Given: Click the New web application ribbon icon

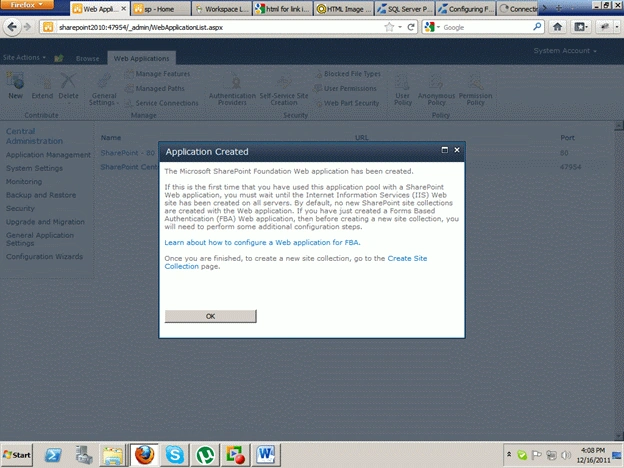Looking at the screenshot, I should pos(16,85).
